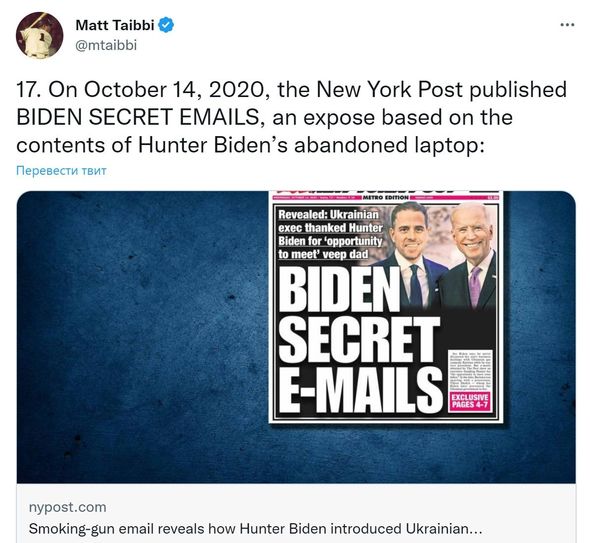
Task: Click the Matt Taibbi display name
Action: click(115, 25)
